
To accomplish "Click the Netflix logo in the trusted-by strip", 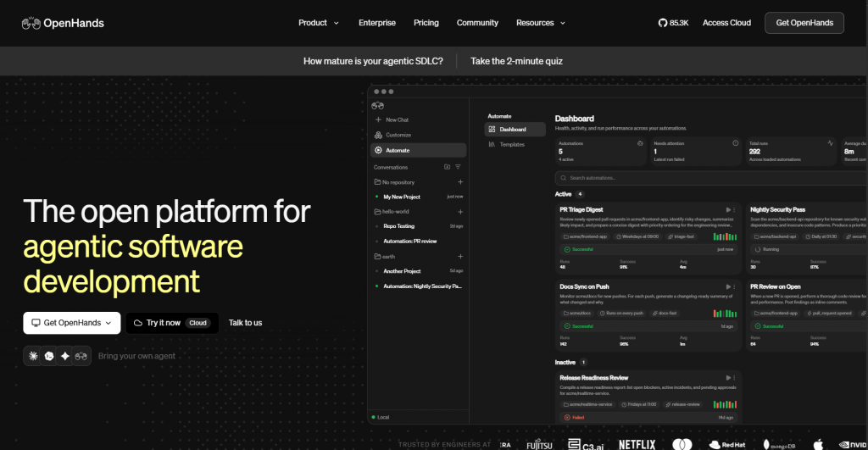I will pos(637,444).
